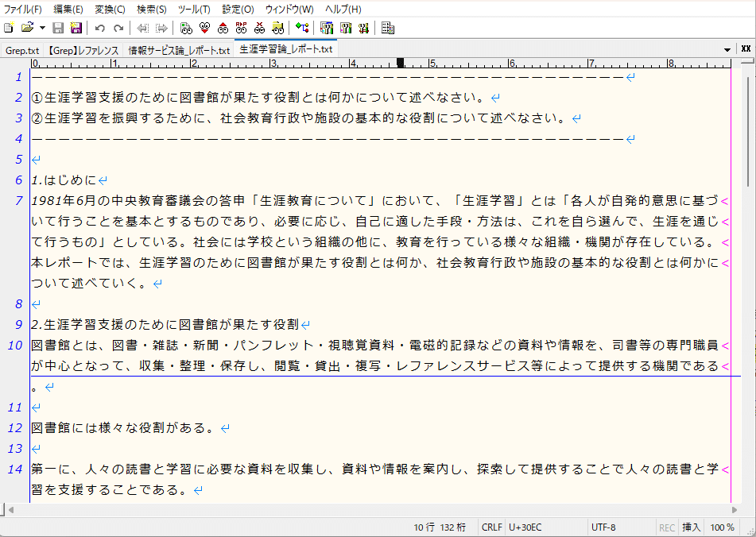Toggle insert mode via the 挿入 indicator

tap(691, 527)
